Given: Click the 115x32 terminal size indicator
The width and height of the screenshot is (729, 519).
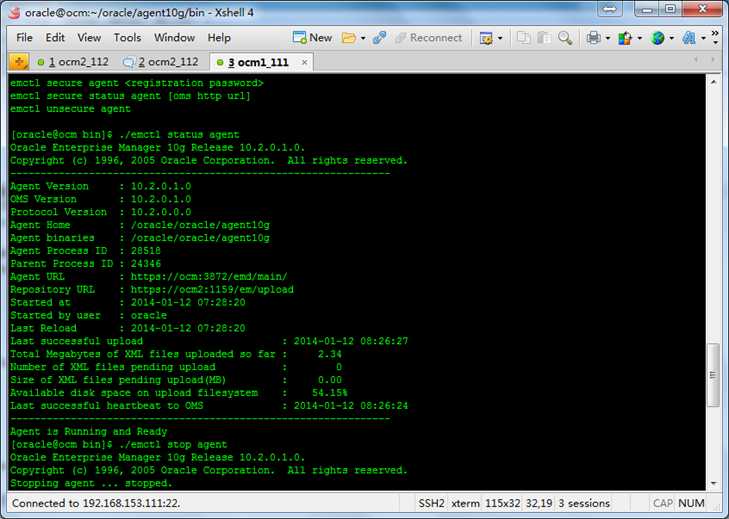Looking at the screenshot, I should 503,503.
